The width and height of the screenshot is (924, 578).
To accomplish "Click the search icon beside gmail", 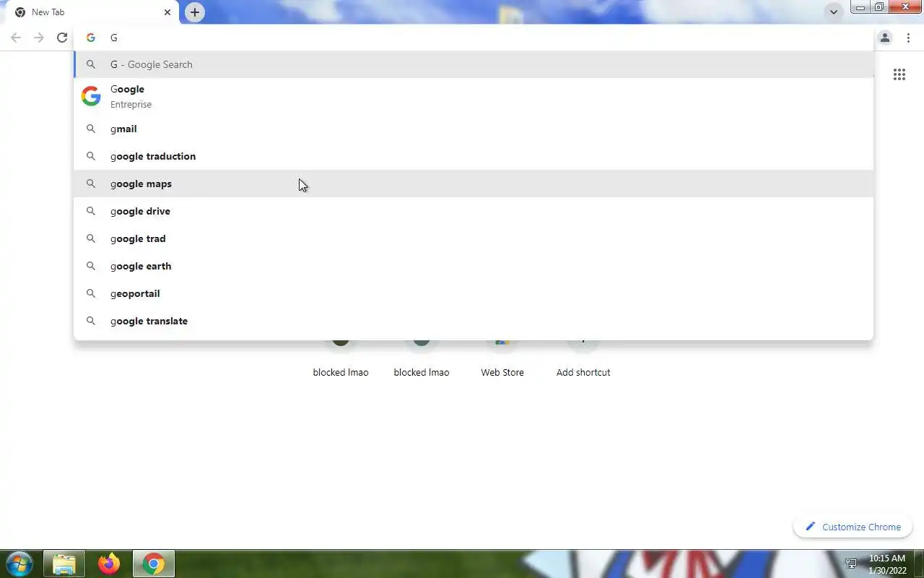I will tap(91, 129).
